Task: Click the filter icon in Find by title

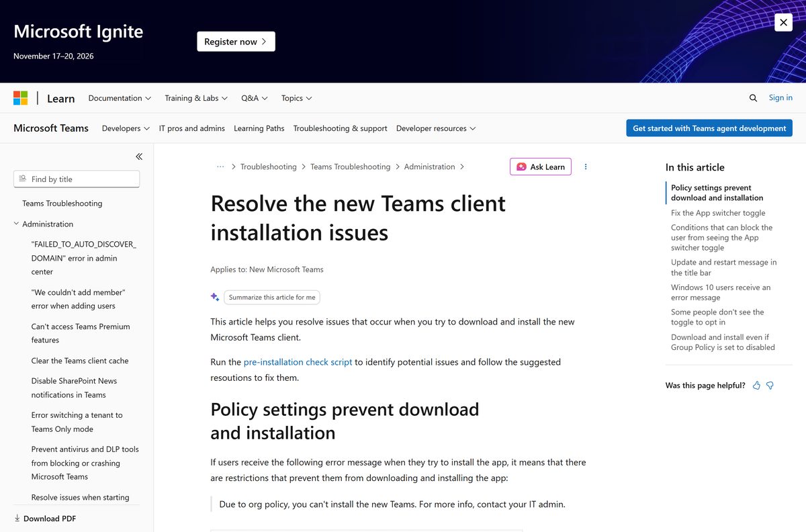Action: tap(23, 179)
